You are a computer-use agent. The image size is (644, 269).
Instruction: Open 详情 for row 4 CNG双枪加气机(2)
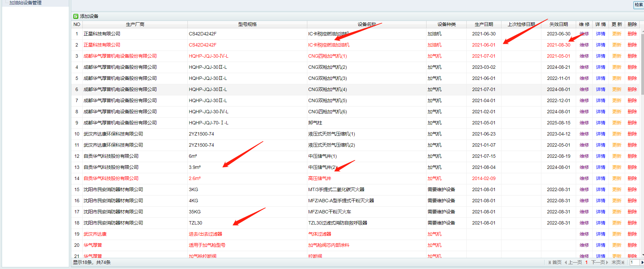tap(600, 67)
